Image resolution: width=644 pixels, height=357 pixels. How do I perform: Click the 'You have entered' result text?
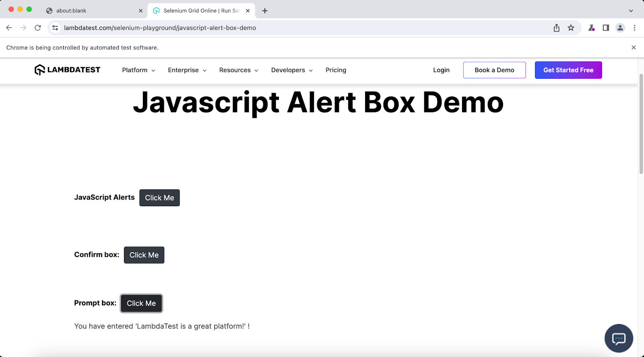tap(162, 326)
